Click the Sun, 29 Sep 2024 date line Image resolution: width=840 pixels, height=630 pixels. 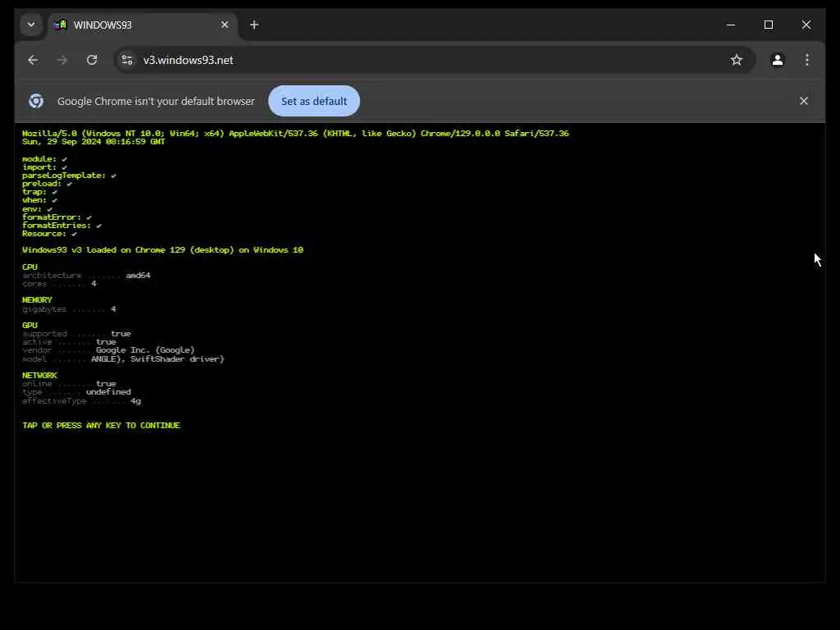94,142
